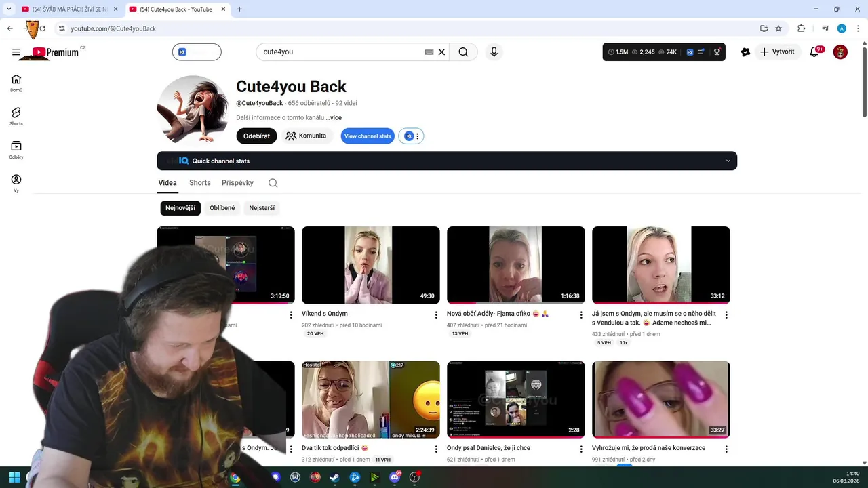Open a new browser tab
Viewport: 868px width, 488px height.
coord(239,9)
